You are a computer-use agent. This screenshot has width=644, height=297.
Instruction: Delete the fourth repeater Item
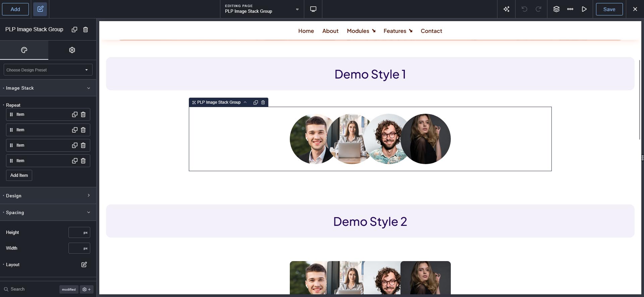click(83, 161)
